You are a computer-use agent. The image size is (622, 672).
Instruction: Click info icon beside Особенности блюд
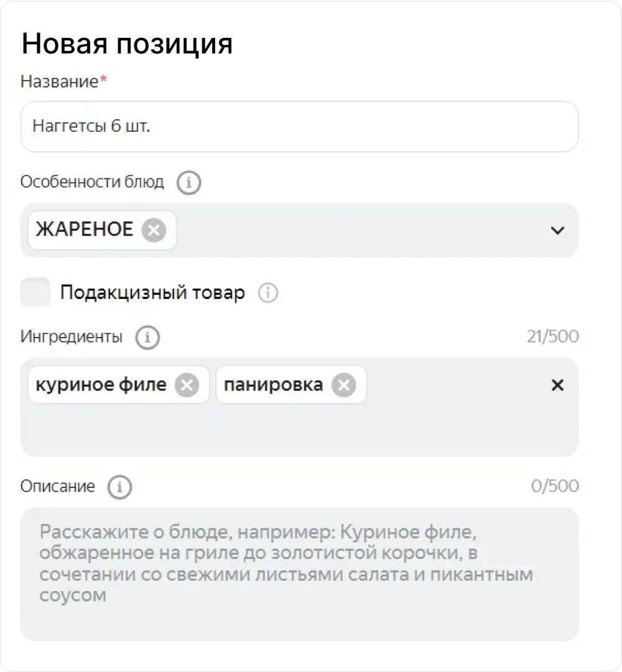click(x=189, y=183)
